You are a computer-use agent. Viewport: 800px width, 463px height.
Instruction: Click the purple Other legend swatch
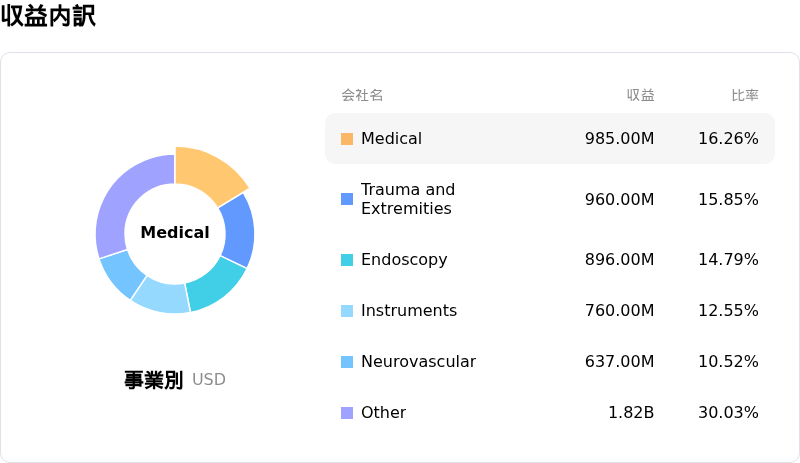(x=347, y=413)
